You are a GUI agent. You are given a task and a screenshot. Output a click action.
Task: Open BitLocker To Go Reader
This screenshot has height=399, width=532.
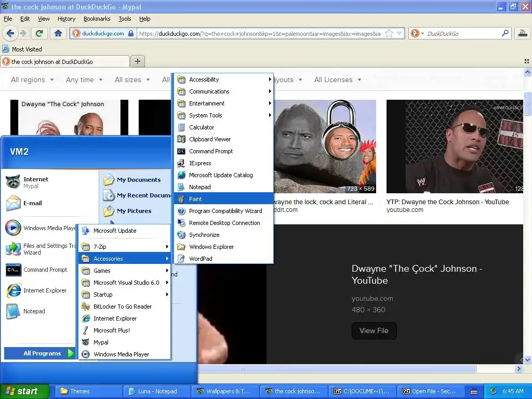click(125, 307)
